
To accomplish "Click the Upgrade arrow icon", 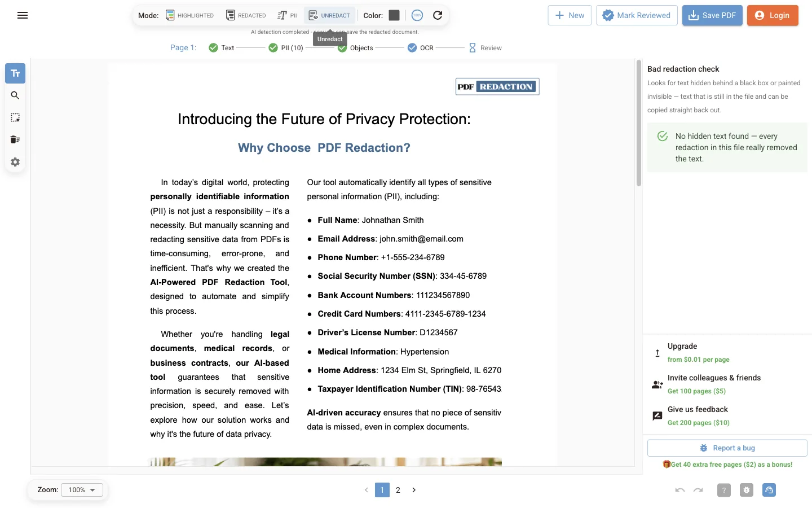I will [657, 353].
